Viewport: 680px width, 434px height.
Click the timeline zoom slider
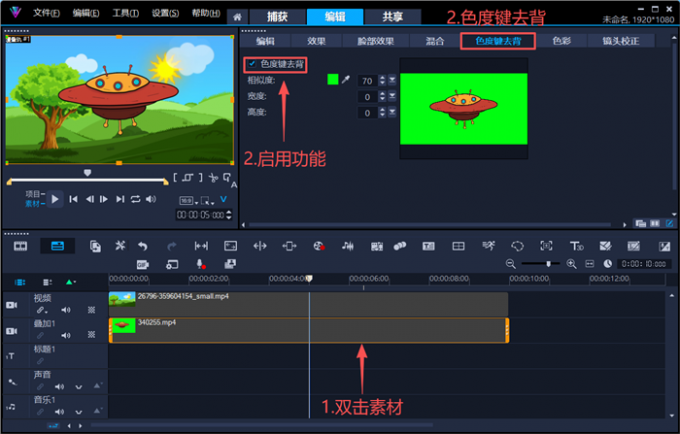pyautogui.click(x=549, y=264)
